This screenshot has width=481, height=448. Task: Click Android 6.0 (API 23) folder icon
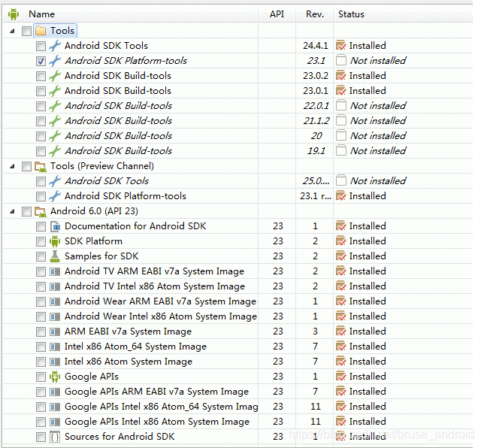(41, 211)
